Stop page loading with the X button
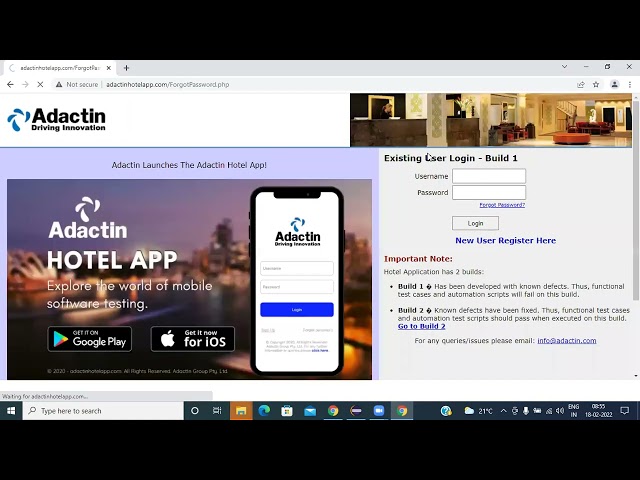 (x=40, y=84)
